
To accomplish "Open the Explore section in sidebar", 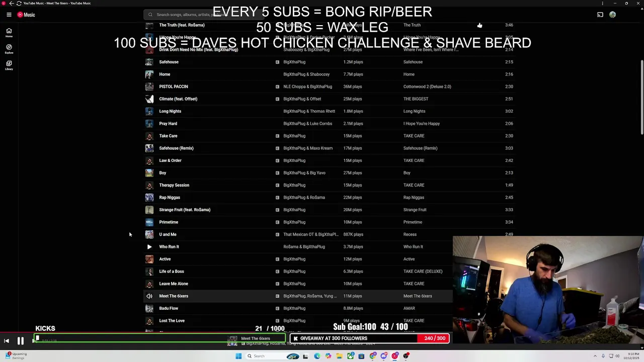I will point(9,49).
